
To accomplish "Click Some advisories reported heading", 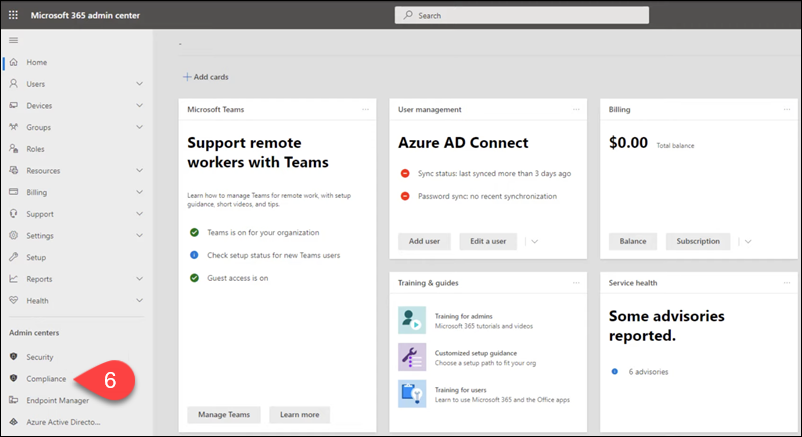I will click(x=666, y=325).
